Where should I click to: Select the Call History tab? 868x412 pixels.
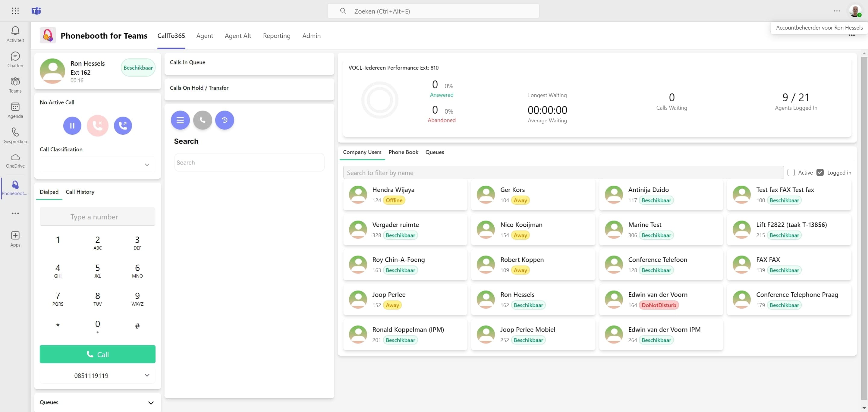coord(80,192)
